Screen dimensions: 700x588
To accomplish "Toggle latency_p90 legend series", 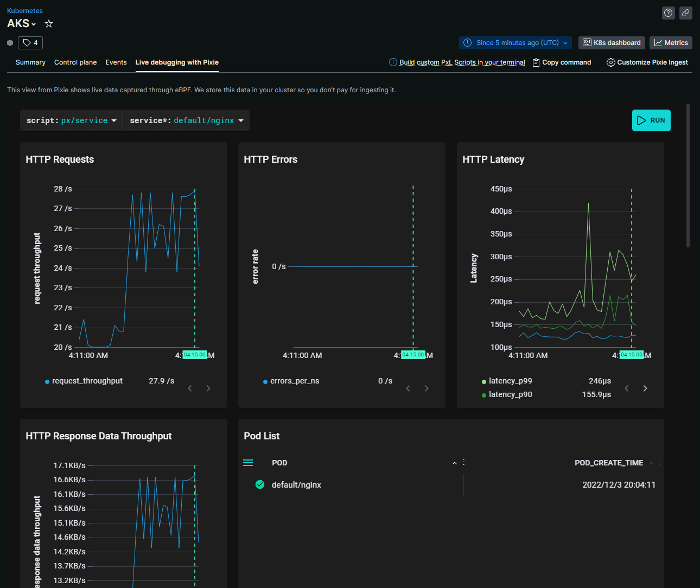I will [507, 394].
